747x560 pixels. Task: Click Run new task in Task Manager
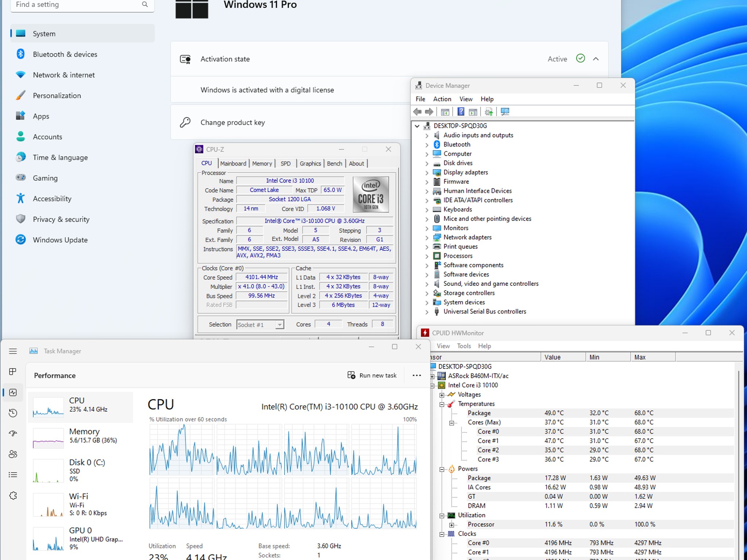click(372, 376)
